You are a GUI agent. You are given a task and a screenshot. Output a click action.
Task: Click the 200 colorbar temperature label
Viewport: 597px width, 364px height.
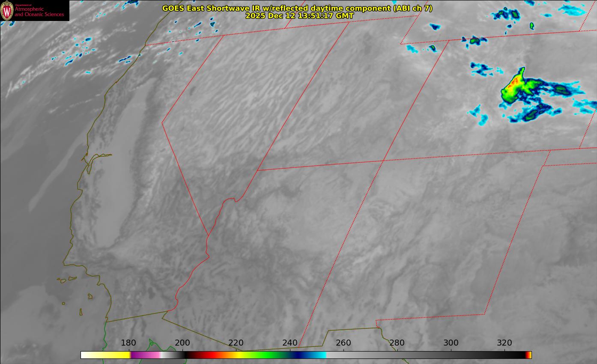[x=182, y=343]
